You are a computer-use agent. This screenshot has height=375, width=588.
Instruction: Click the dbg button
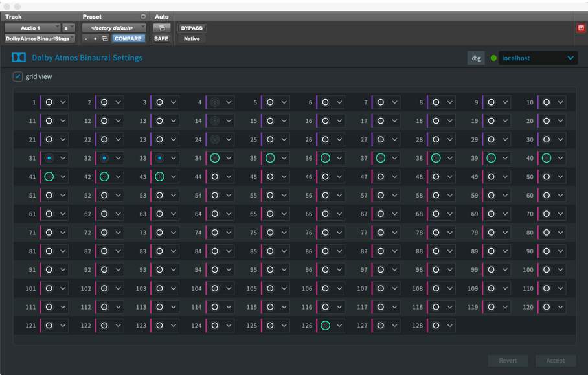pos(476,58)
